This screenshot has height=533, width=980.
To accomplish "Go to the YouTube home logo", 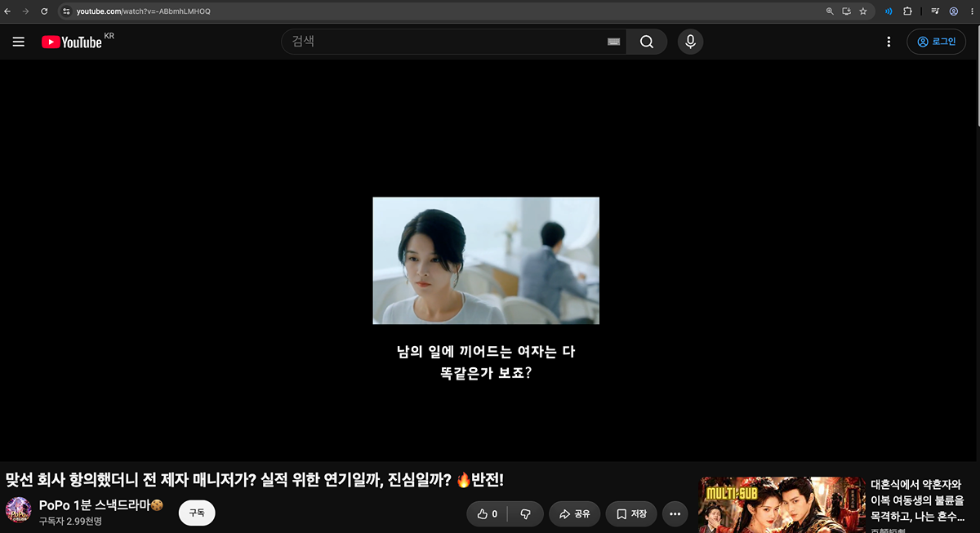I will point(72,42).
